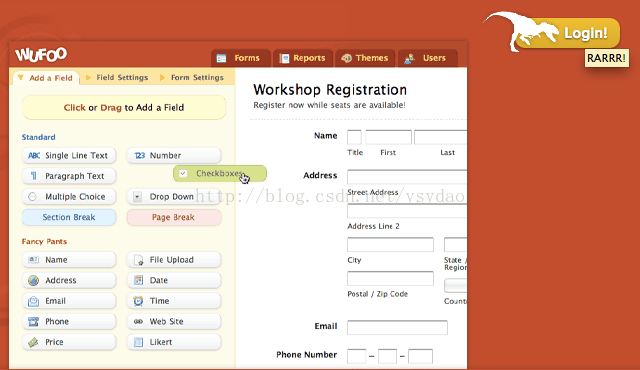
Task: Click the RARRR! tooltip label
Action: [607, 58]
